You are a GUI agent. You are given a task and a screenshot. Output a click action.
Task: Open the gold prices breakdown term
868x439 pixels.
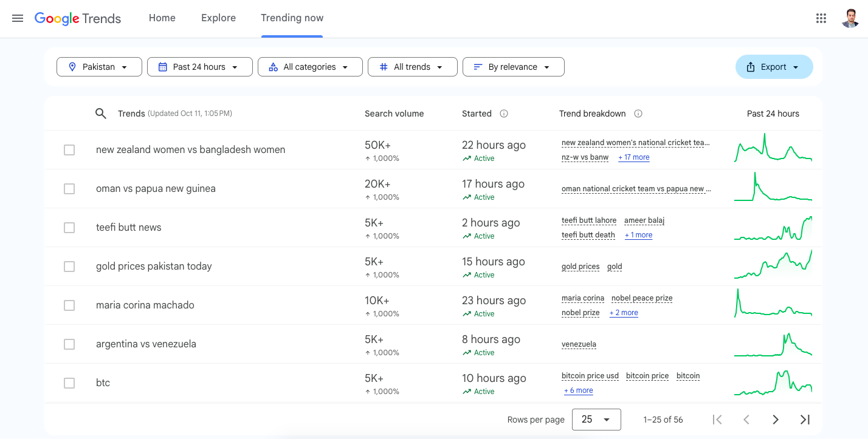[580, 267]
